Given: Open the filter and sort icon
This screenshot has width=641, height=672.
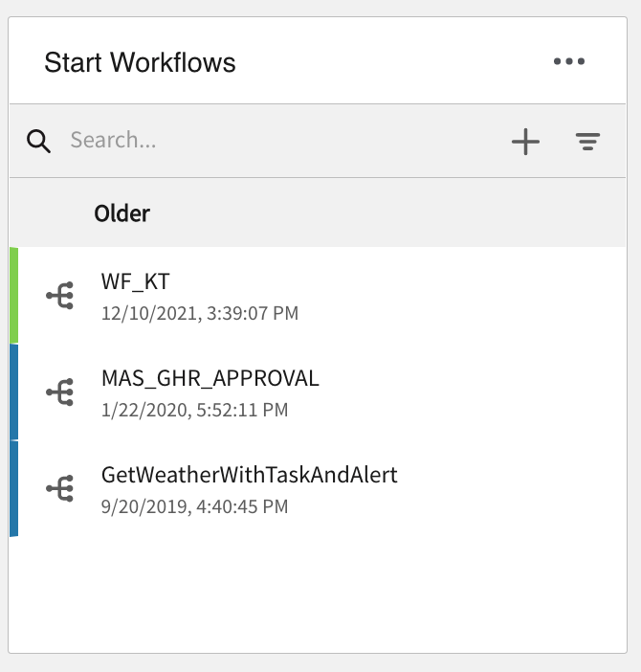Looking at the screenshot, I should coord(587,142).
